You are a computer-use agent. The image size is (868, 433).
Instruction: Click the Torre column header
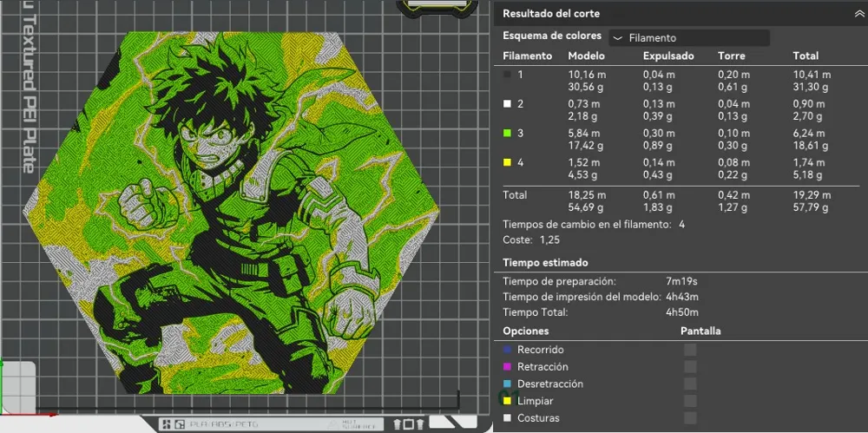pos(731,56)
